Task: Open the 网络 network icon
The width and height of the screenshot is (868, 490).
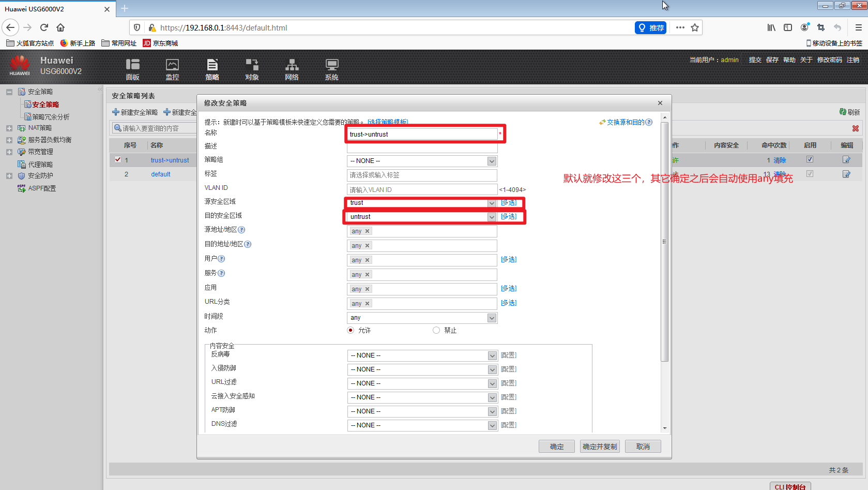Action: (292, 69)
